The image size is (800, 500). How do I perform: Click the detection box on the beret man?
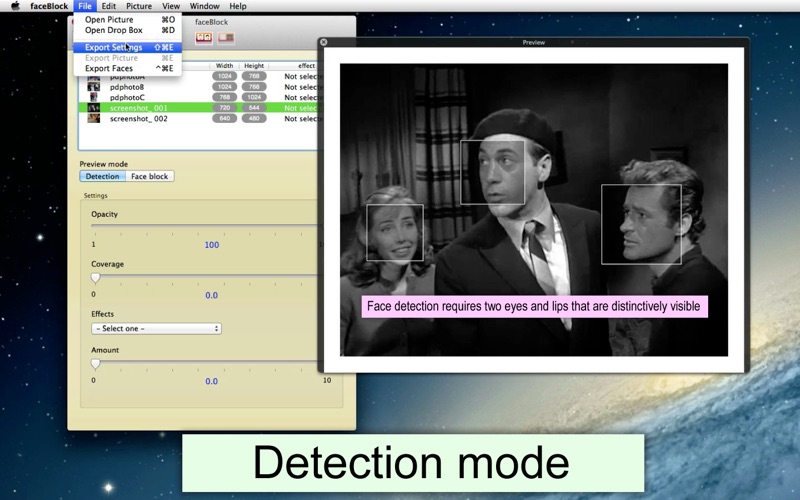tap(492, 172)
